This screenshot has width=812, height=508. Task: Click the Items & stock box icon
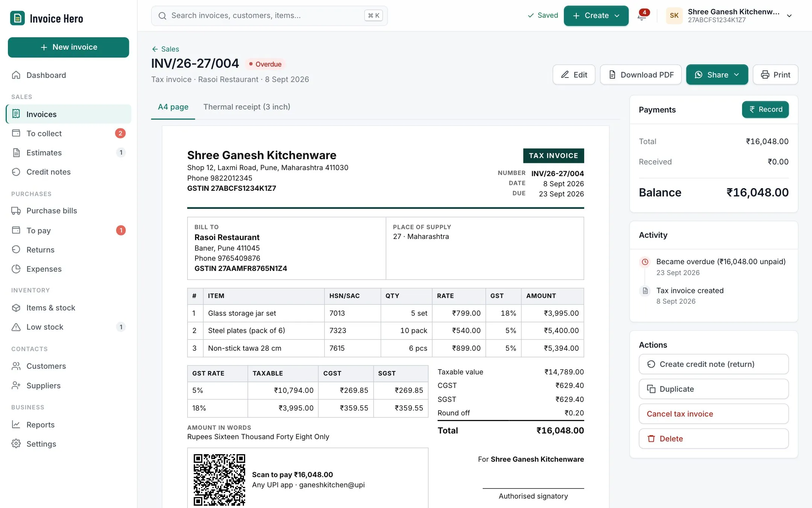click(16, 308)
